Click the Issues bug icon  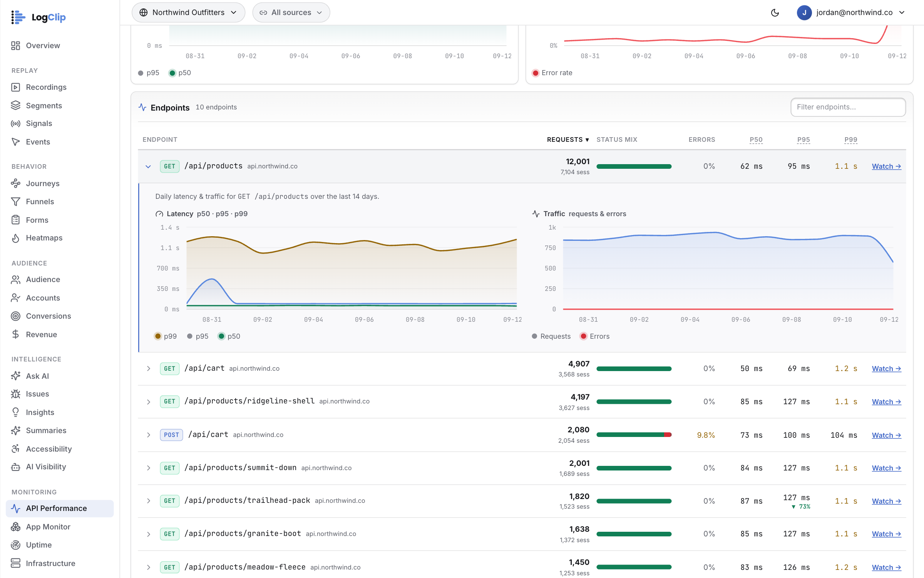15,394
